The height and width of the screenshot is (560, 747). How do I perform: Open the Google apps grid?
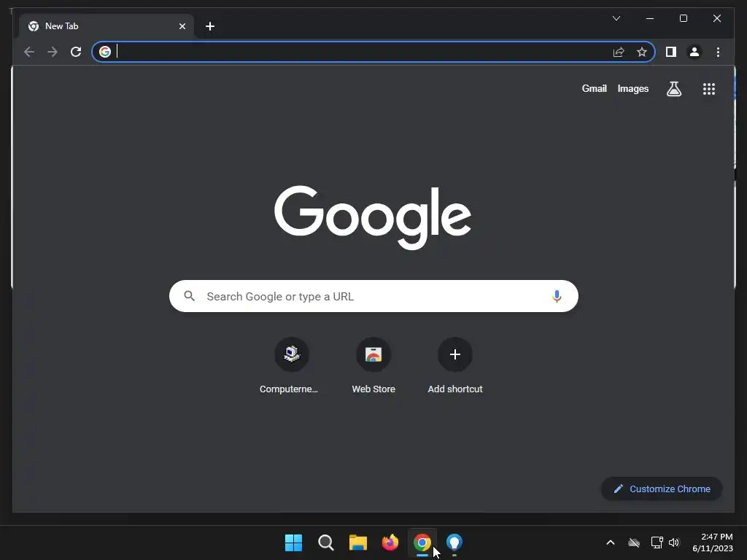709,88
